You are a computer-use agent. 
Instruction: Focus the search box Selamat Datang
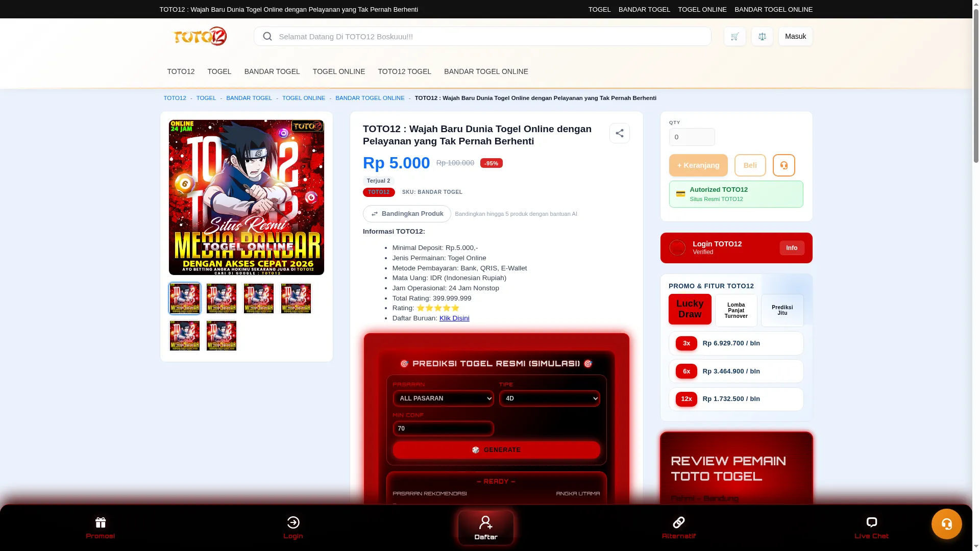(482, 36)
